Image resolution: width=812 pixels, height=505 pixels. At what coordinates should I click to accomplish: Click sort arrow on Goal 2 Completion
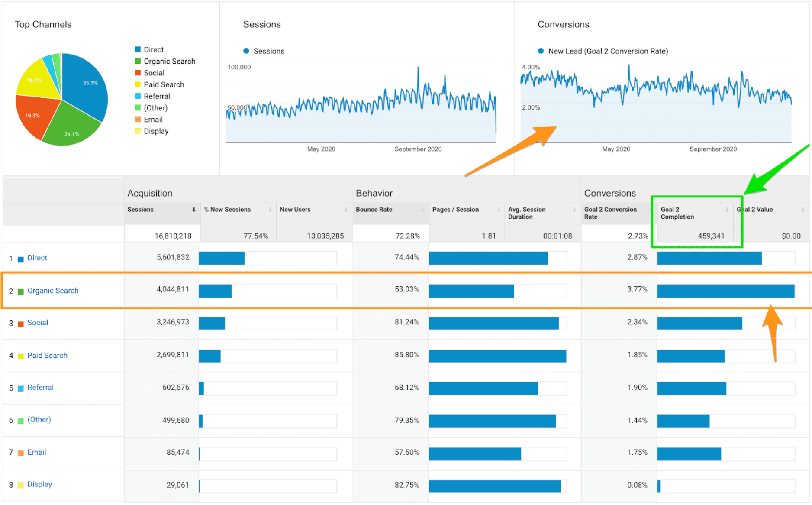click(x=727, y=210)
